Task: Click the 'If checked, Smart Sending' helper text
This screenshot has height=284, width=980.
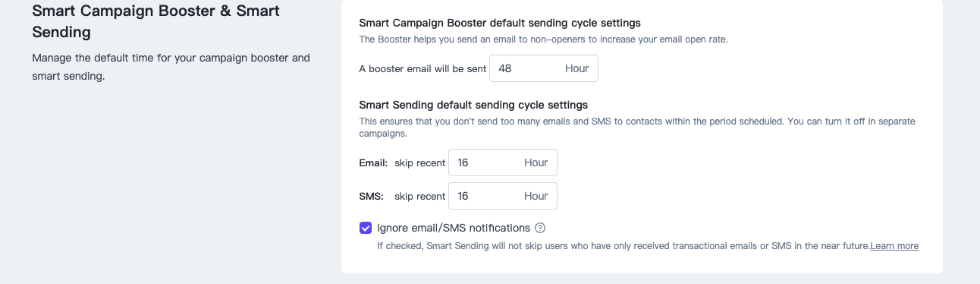Action: [623, 246]
